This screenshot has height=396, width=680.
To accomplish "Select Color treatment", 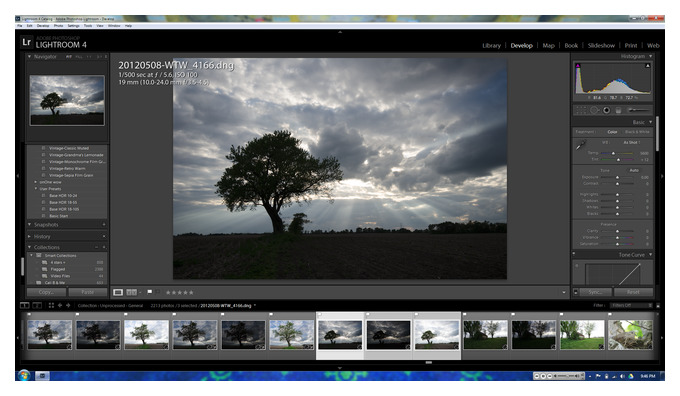I will [612, 132].
